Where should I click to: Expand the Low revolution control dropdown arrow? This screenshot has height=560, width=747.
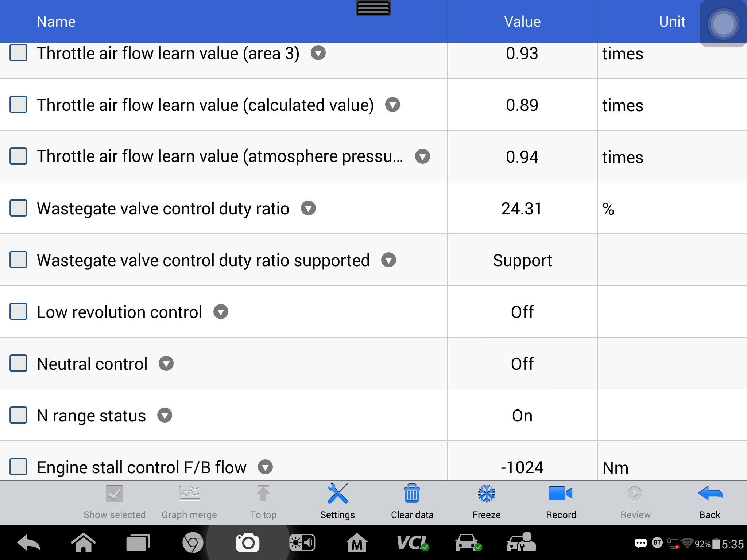(x=221, y=312)
